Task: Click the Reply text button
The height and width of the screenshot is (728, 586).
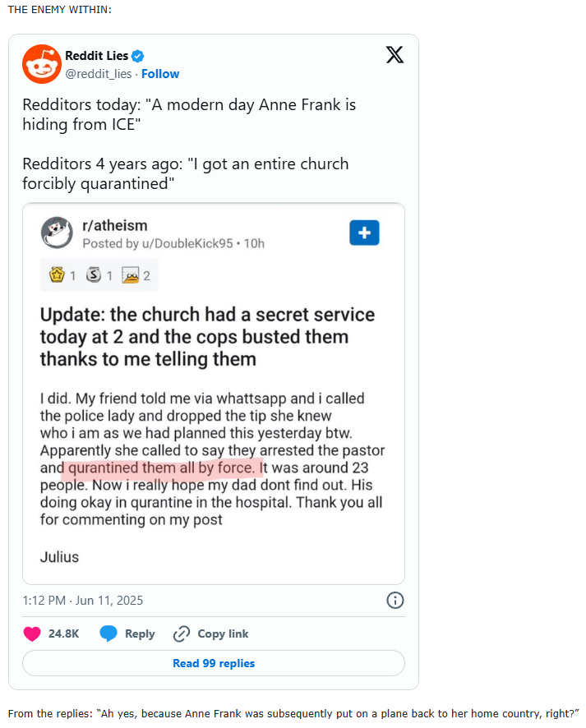Action: click(x=140, y=634)
